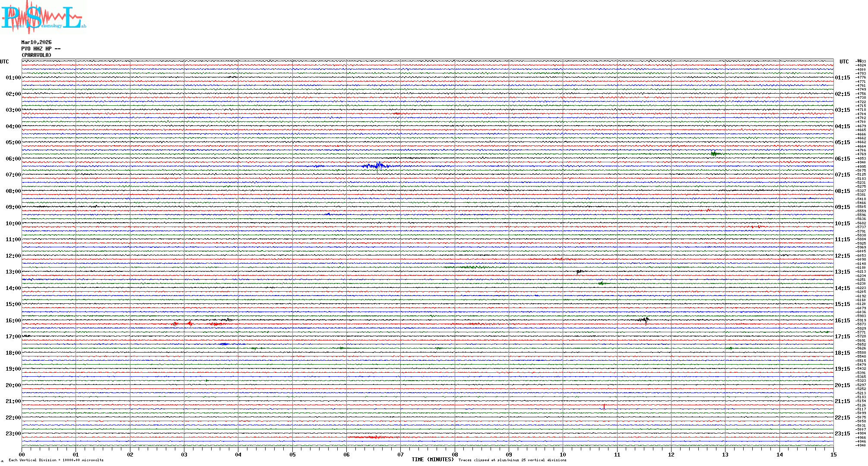Click the 16:15 time label on right axis
868x466 pixels.
tap(843, 321)
